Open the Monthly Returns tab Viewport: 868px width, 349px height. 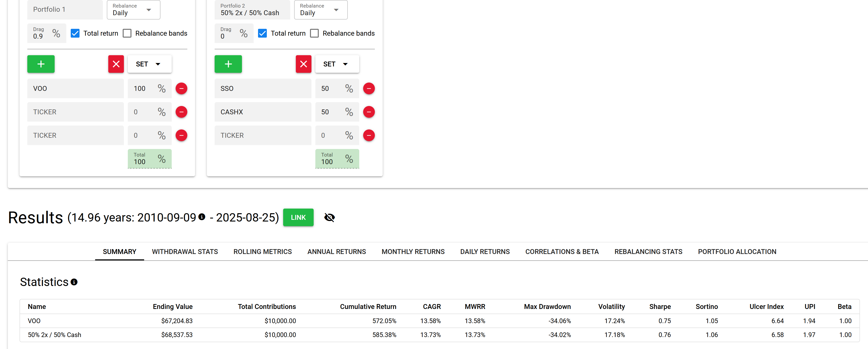[413, 252]
